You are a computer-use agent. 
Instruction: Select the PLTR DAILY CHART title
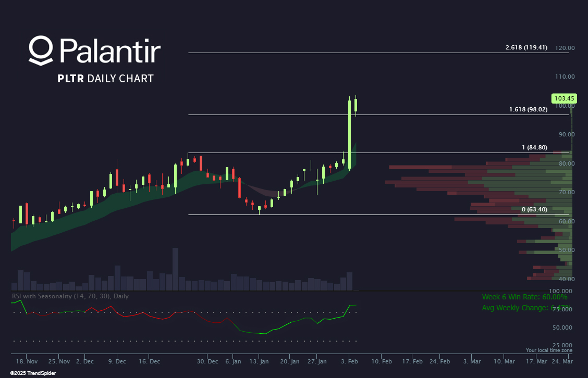coord(105,78)
